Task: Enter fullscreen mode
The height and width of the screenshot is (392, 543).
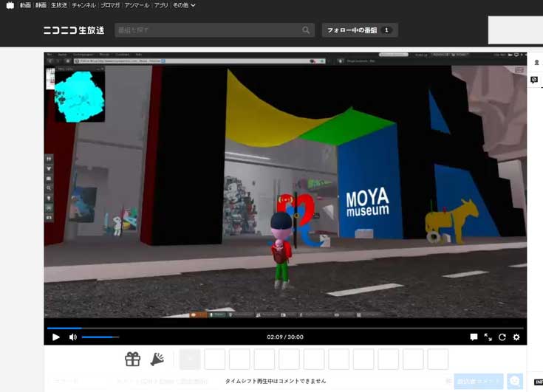Action: coord(488,337)
